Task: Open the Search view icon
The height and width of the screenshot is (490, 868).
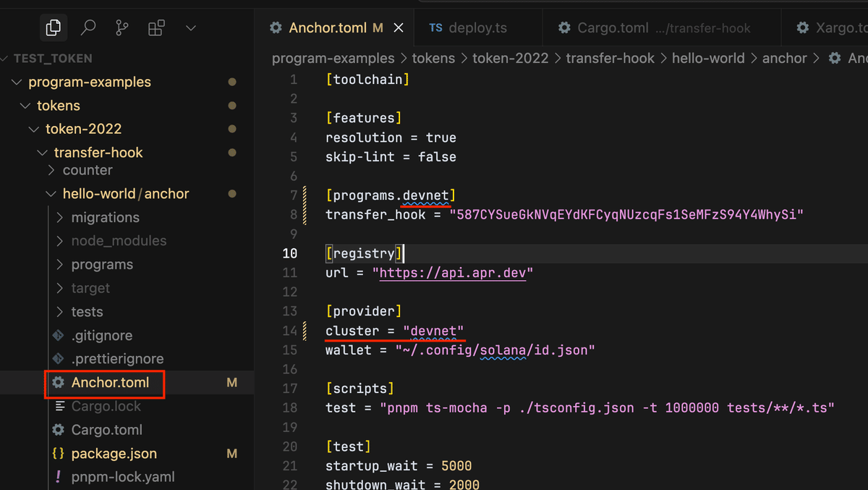Action: click(88, 28)
